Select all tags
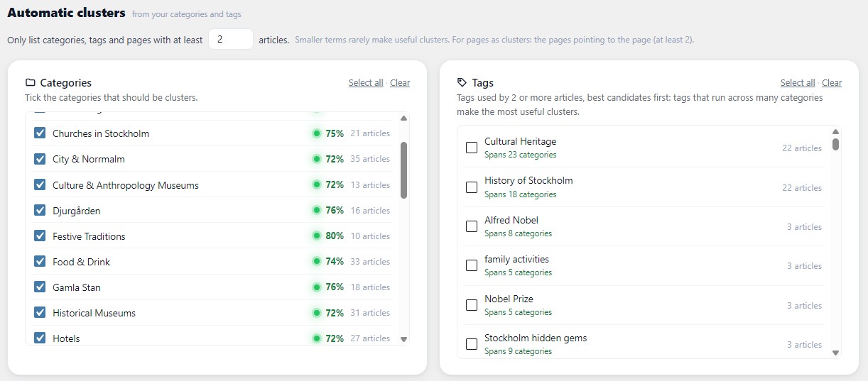Screen dimensions: 868x381 [x=798, y=83]
